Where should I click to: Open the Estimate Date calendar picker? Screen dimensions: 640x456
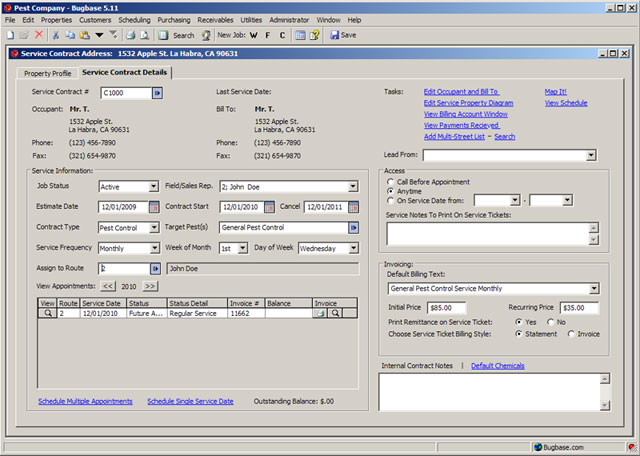click(154, 207)
